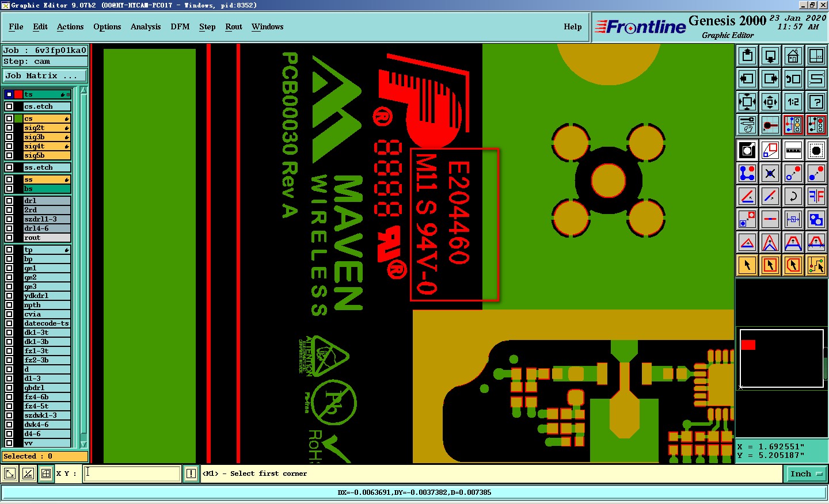Toggle the sig3b layer checkbox

(x=9, y=137)
